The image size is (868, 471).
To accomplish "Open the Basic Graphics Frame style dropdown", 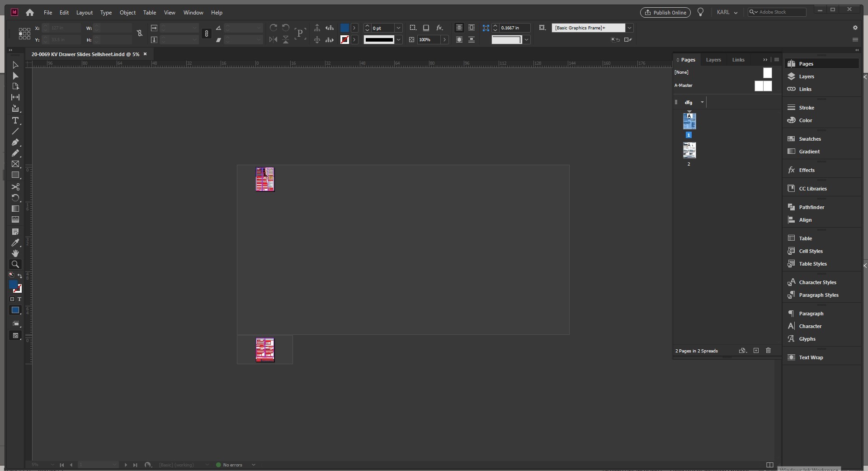I will (630, 28).
